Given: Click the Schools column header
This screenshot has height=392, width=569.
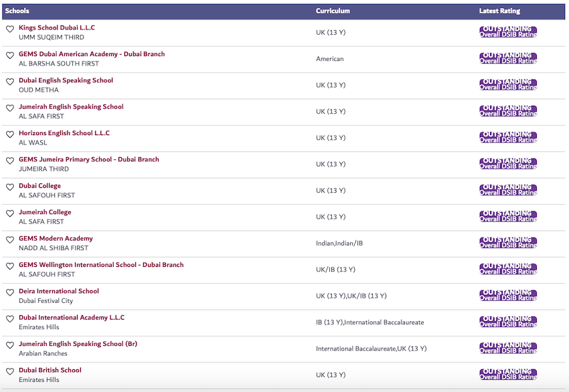Looking at the screenshot, I should (x=17, y=11).
